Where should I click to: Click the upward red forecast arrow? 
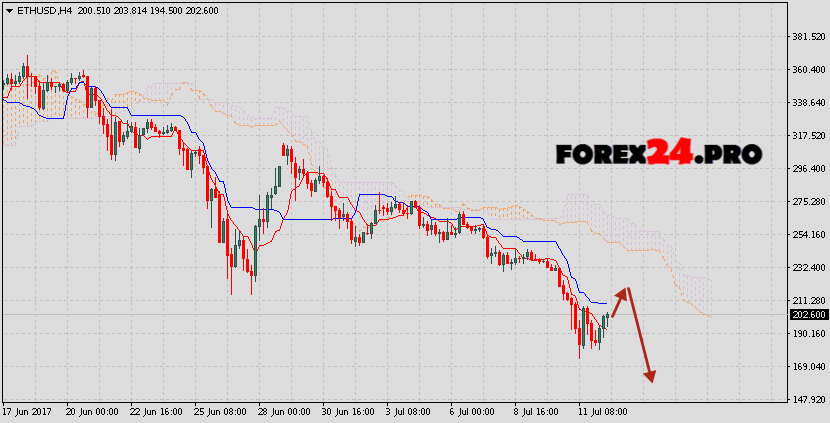[x=620, y=301]
